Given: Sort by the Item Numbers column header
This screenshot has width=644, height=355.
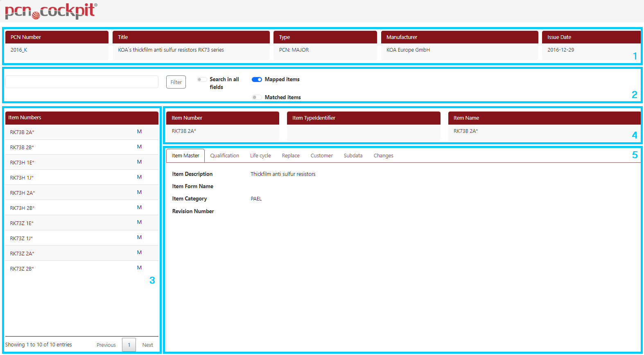Looking at the screenshot, I should click(x=81, y=118).
